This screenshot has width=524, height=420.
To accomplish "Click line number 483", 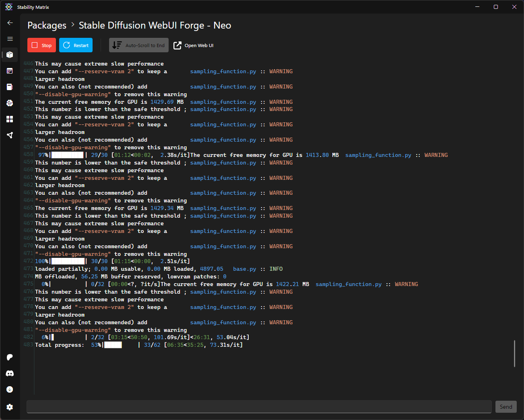I will [x=28, y=344].
